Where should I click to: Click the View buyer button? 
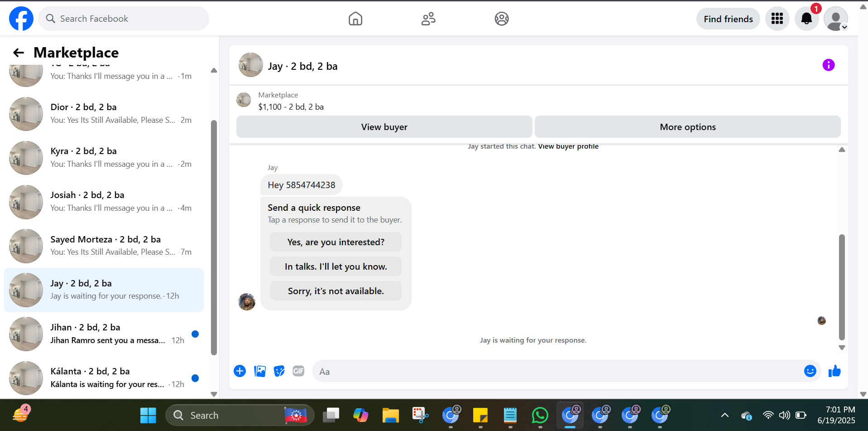tap(384, 127)
